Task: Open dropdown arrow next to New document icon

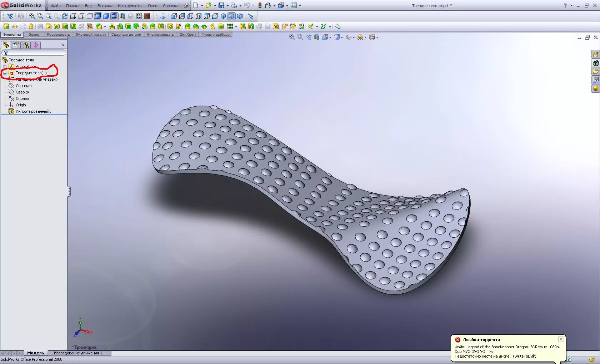Action: click(202, 6)
